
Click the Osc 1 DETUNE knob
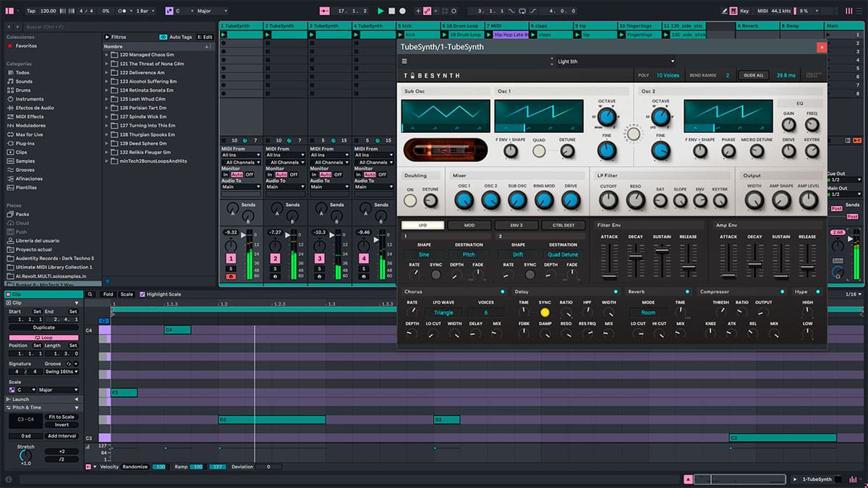point(568,151)
